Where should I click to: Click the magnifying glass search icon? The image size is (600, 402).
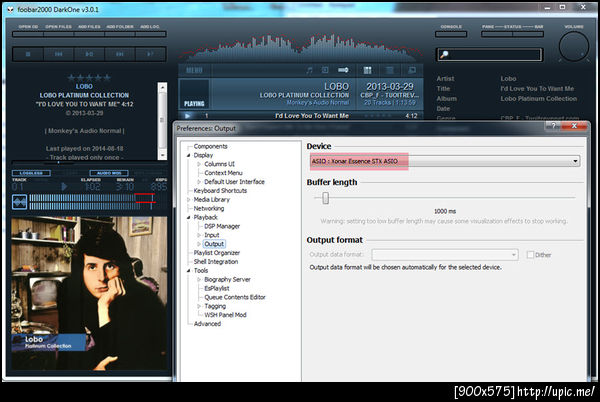444,54
